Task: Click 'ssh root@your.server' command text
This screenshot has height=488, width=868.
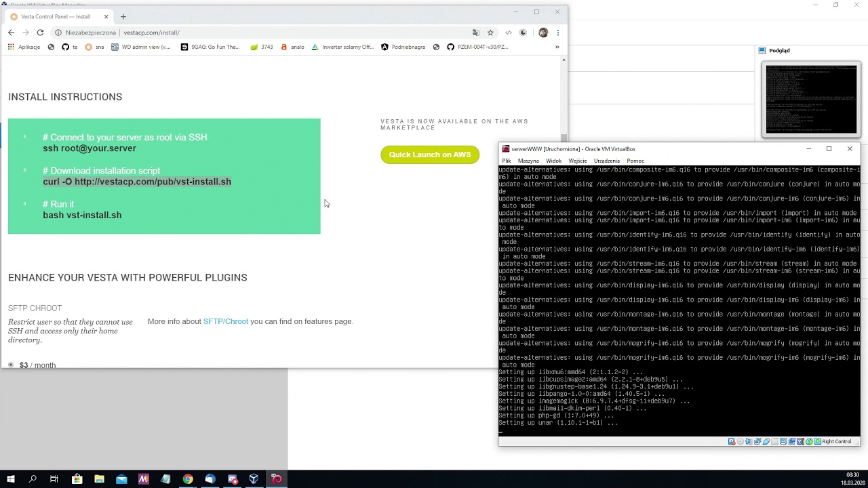Action: 90,148
